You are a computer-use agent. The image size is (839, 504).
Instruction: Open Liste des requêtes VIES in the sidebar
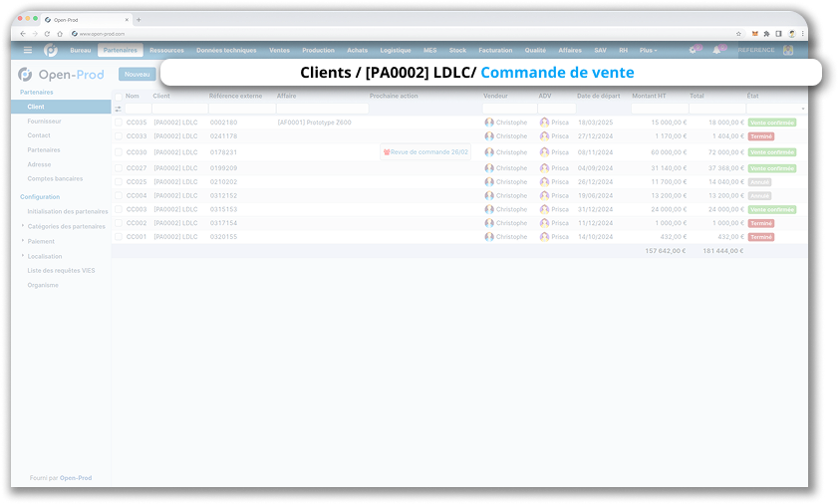61,271
